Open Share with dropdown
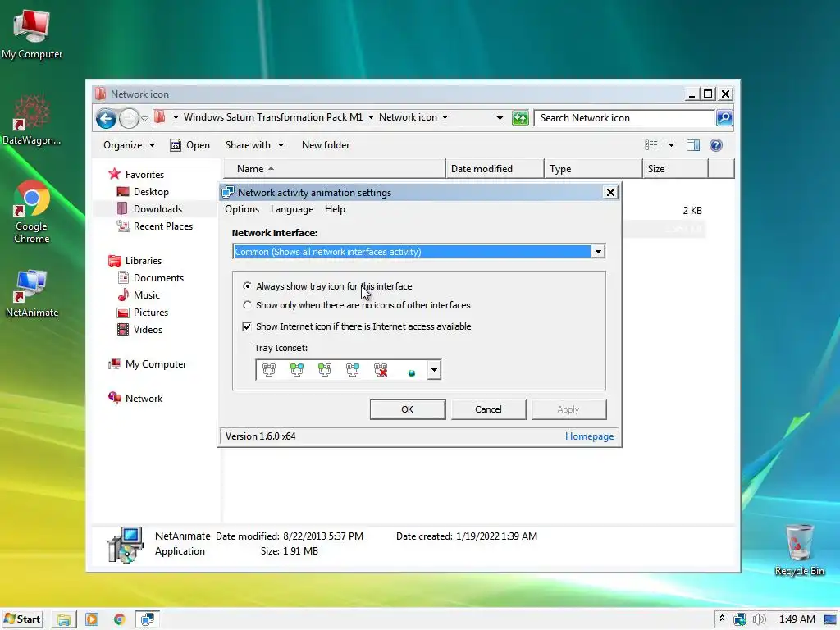This screenshot has width=840, height=630. [x=254, y=145]
